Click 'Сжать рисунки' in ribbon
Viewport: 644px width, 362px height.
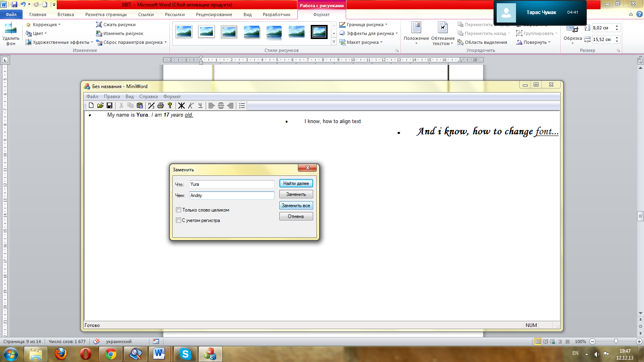click(116, 25)
